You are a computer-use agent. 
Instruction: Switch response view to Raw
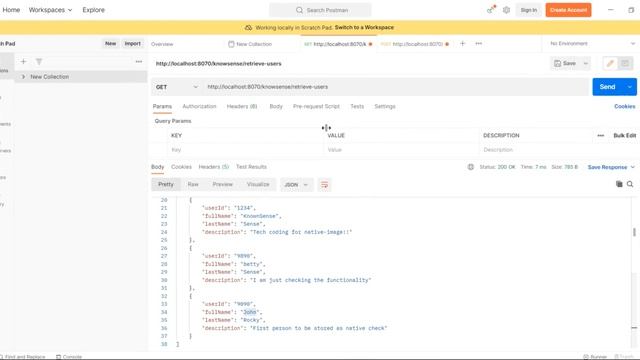coord(193,184)
